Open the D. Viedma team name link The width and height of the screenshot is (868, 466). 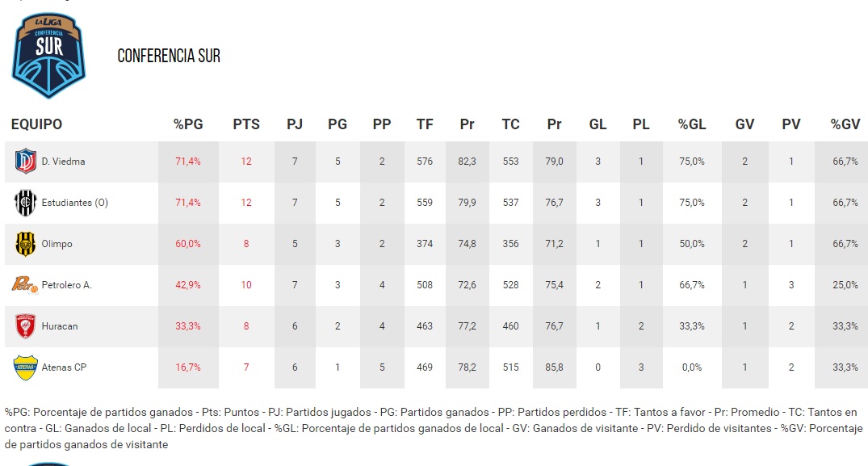pyautogui.click(x=63, y=162)
